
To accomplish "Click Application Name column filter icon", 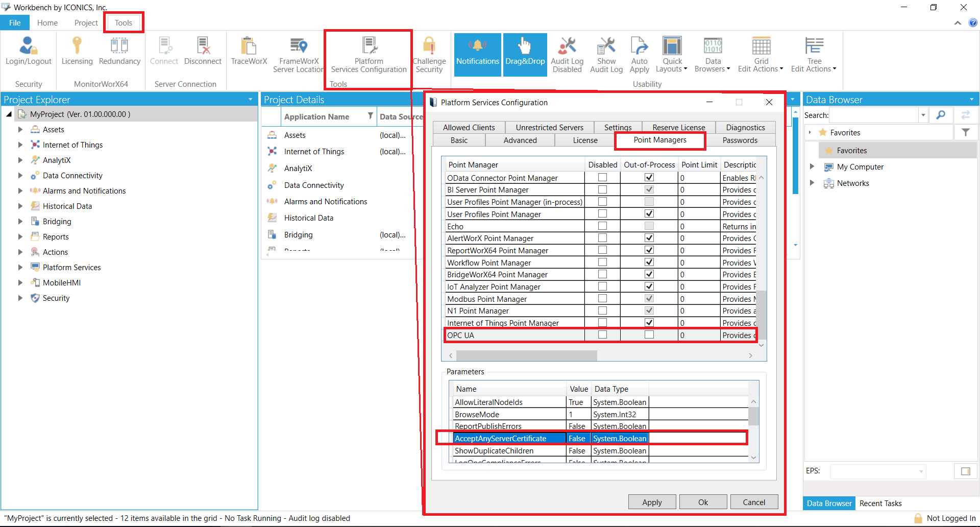I will [371, 116].
